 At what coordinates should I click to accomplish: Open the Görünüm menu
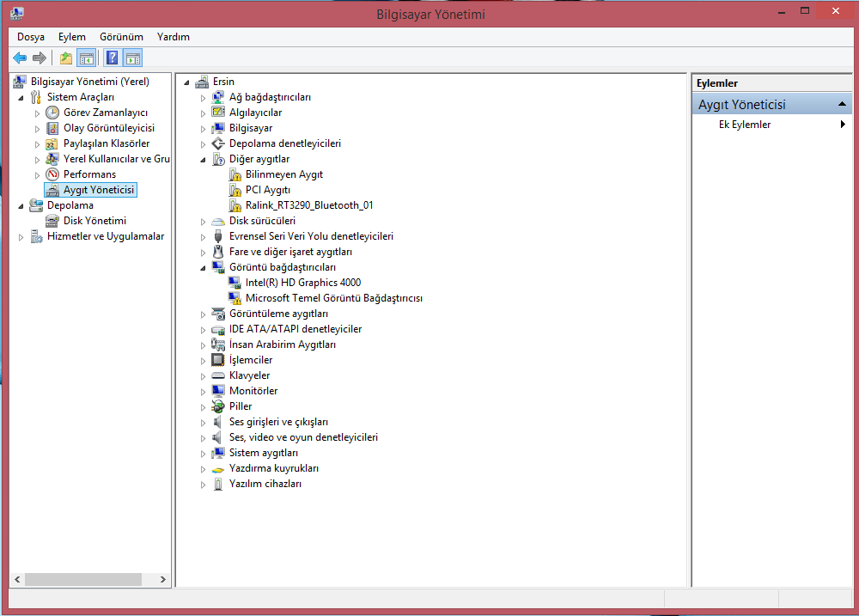tap(121, 37)
